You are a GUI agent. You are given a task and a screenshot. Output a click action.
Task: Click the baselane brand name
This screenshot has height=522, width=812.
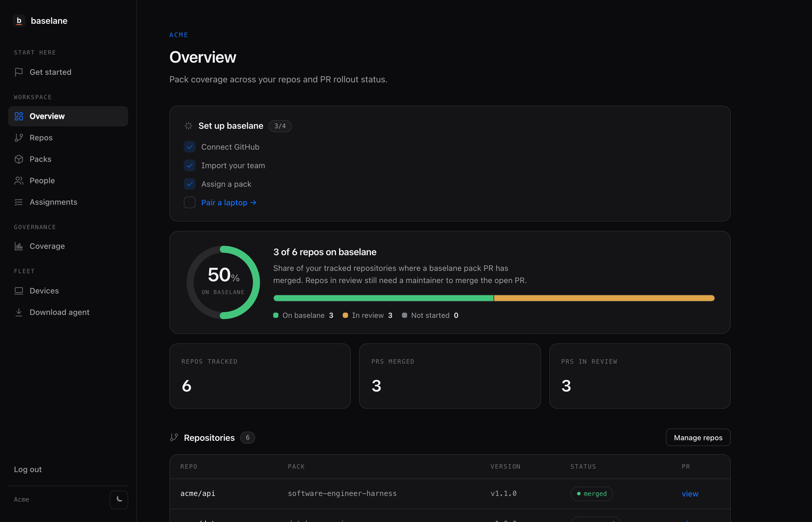pos(49,21)
